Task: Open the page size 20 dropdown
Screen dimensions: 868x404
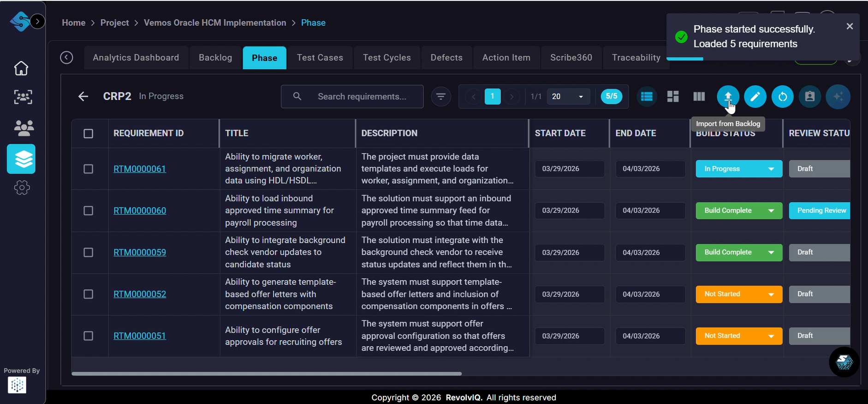Action: click(568, 97)
